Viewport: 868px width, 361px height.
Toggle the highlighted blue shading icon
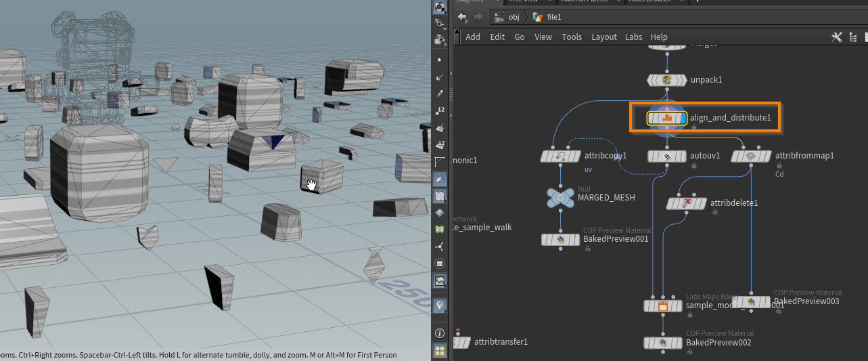[x=440, y=179]
